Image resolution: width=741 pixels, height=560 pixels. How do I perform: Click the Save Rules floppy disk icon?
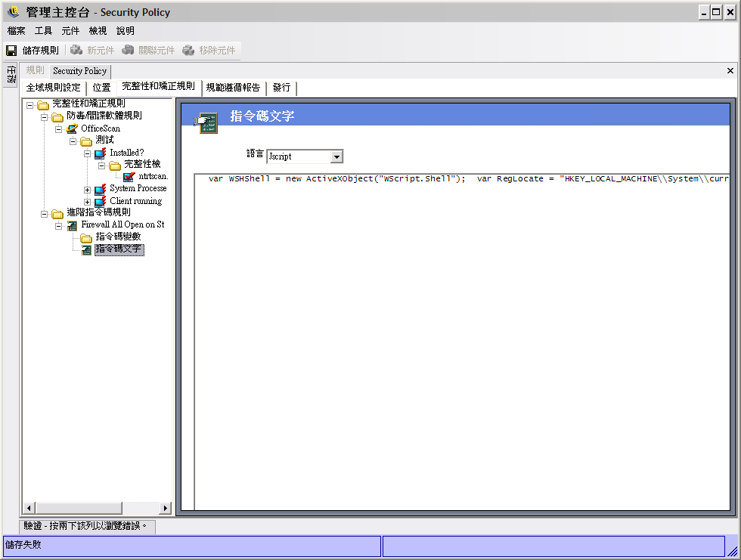pos(11,50)
